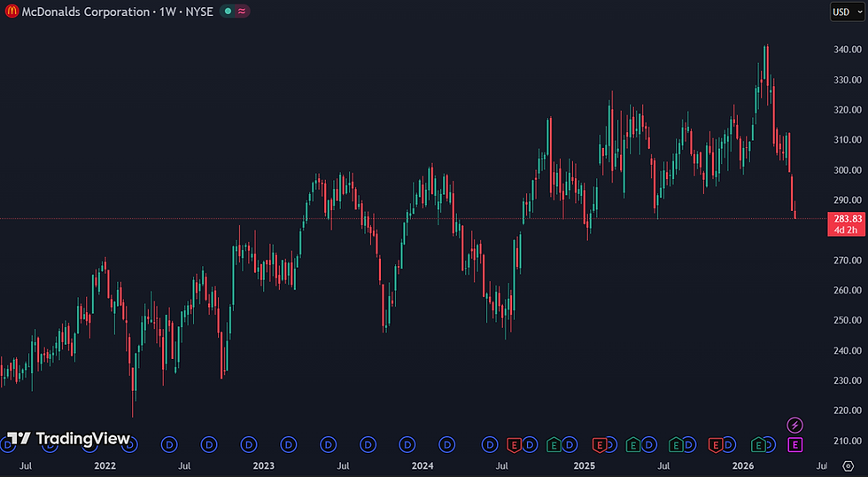Click 270.00 on the price axis
868x477 pixels.
point(848,260)
